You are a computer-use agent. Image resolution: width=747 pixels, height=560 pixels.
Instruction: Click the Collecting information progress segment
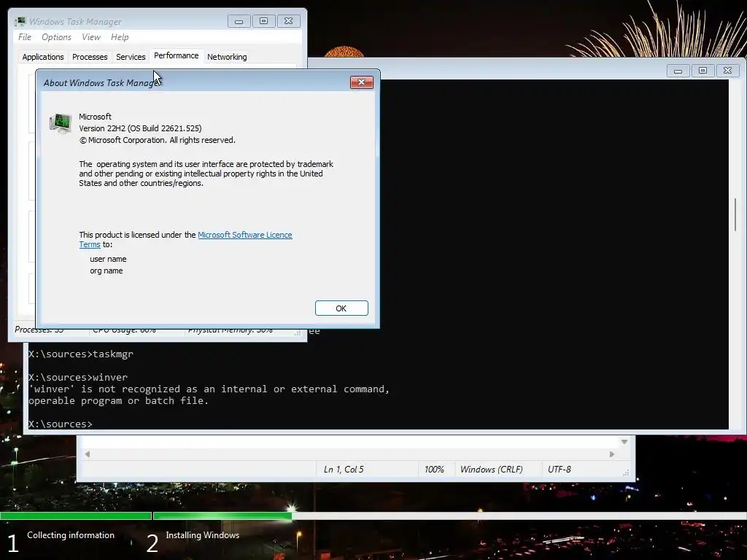click(x=76, y=516)
